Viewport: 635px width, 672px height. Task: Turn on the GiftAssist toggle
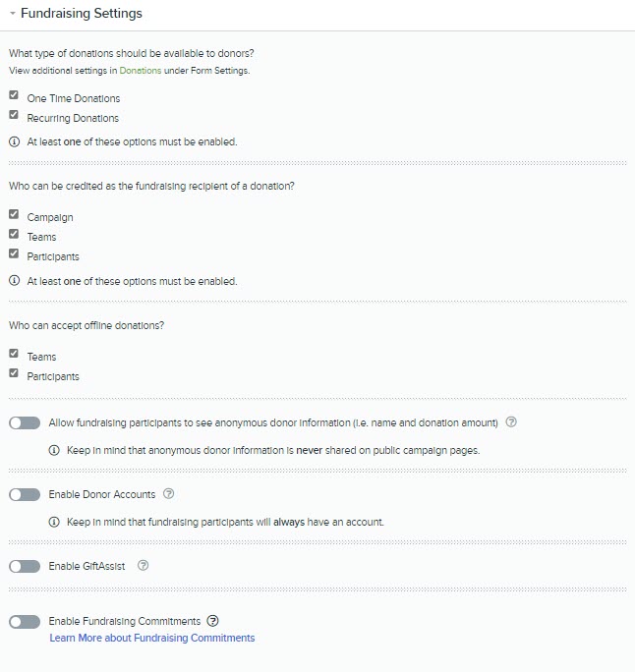point(25,566)
